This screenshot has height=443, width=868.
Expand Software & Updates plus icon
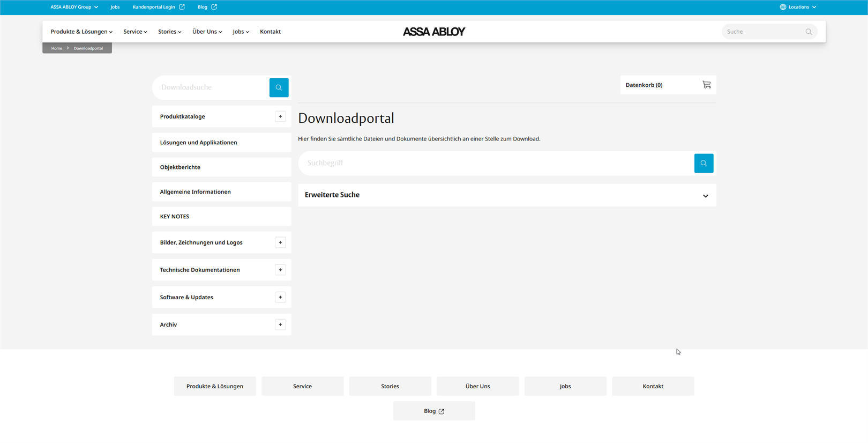tap(280, 297)
